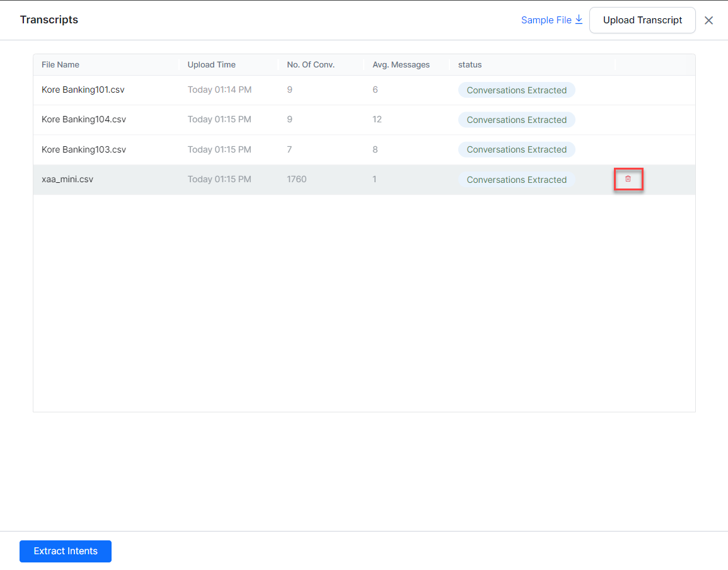Click the status column header
The height and width of the screenshot is (570, 728).
[x=470, y=65]
